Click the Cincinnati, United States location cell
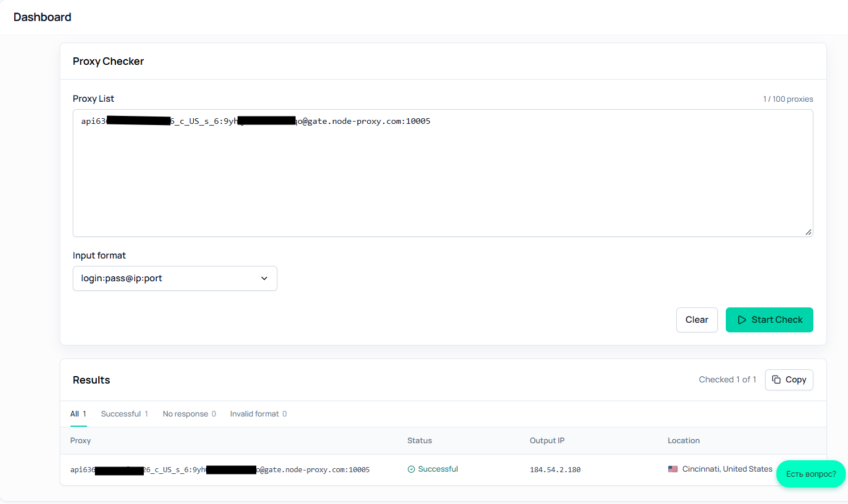This screenshot has height=504, width=848. coord(720,469)
